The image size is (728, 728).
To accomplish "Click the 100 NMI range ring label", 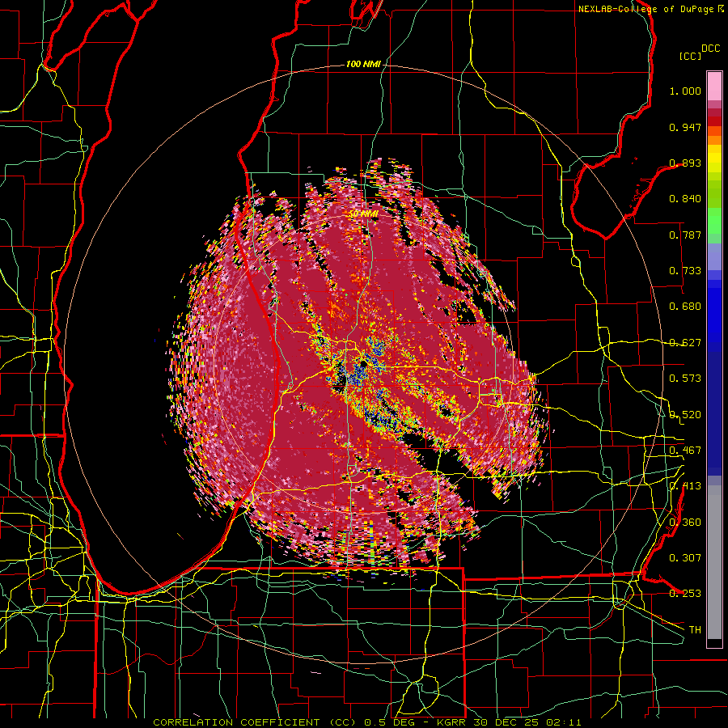I will point(363,64).
